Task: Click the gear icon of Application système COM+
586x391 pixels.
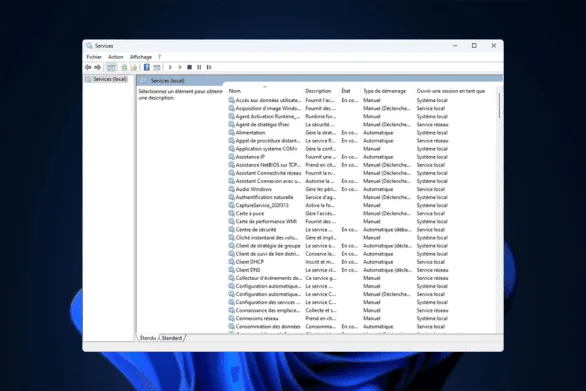Action: [231, 149]
